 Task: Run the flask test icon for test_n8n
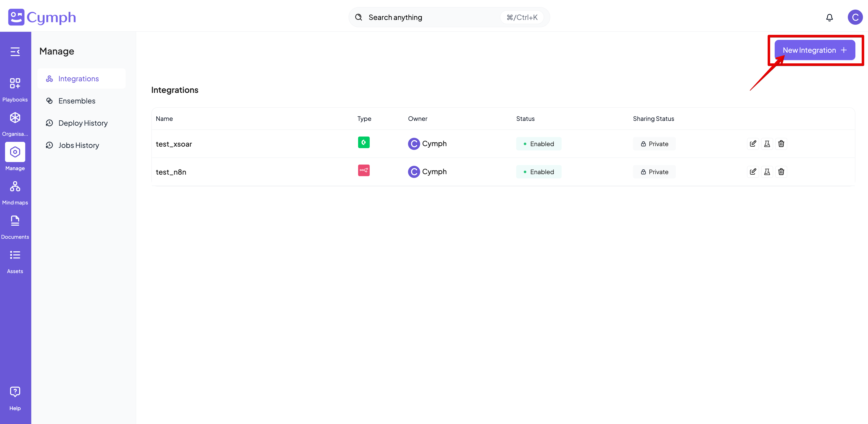click(767, 172)
